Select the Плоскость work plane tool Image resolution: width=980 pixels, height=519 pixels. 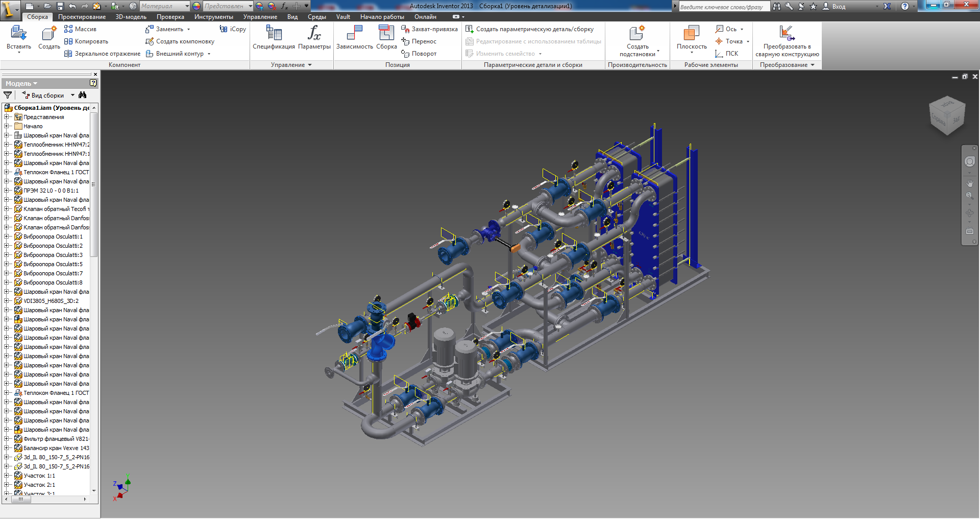pos(692,34)
